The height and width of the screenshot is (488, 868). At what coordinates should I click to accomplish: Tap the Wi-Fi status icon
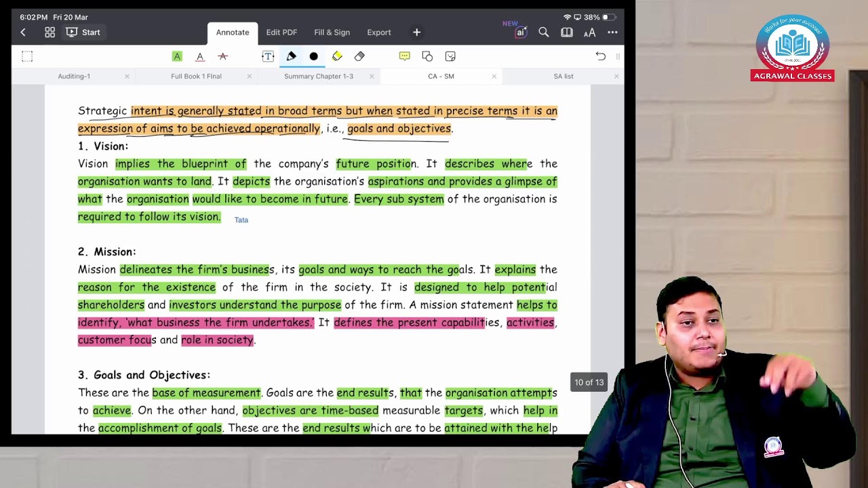(568, 17)
